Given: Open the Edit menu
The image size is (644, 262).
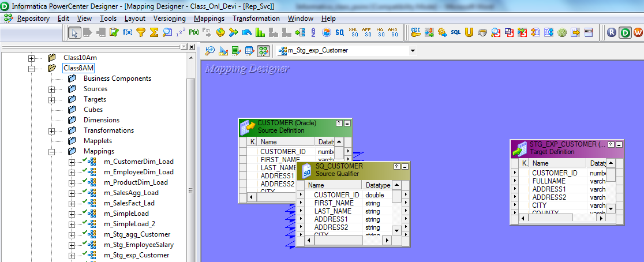Looking at the screenshot, I should 63,18.
